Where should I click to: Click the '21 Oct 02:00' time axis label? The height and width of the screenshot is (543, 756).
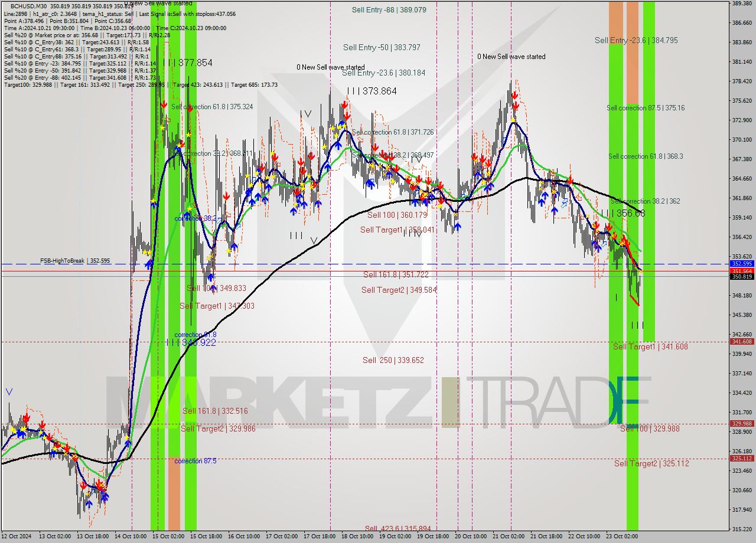(x=509, y=537)
